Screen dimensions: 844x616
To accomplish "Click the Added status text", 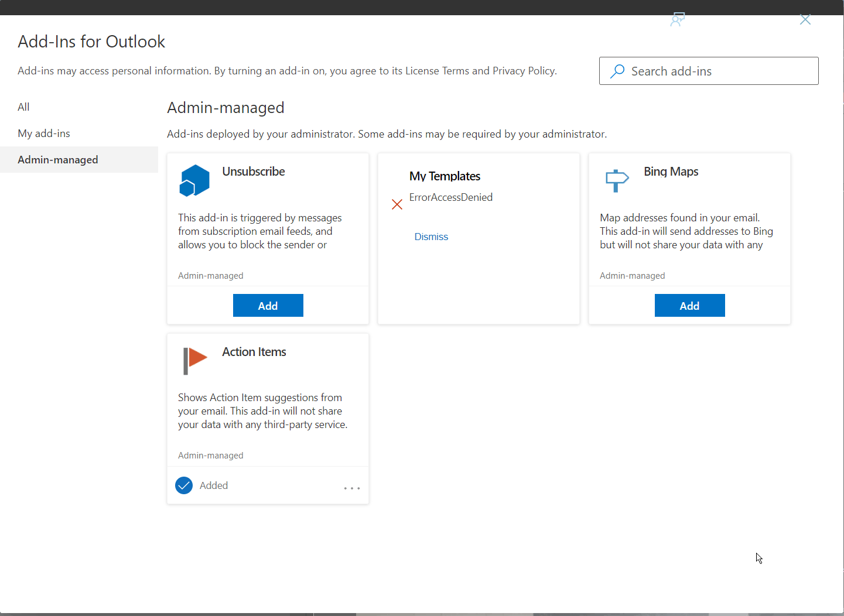I will point(214,485).
